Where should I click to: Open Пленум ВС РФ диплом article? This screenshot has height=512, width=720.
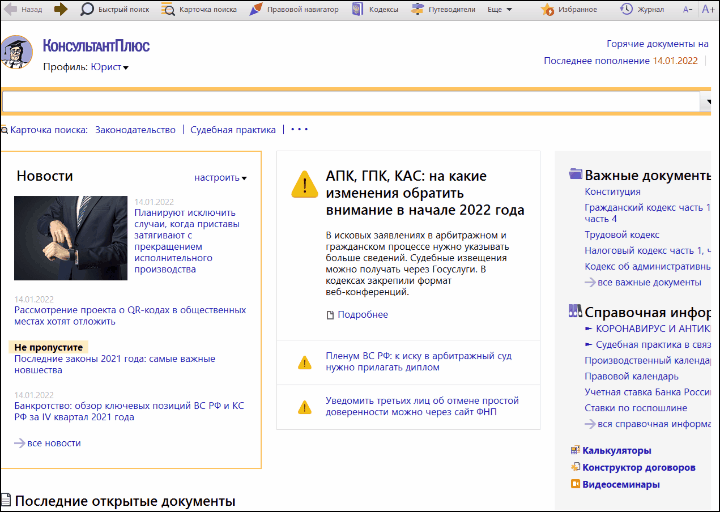418,361
